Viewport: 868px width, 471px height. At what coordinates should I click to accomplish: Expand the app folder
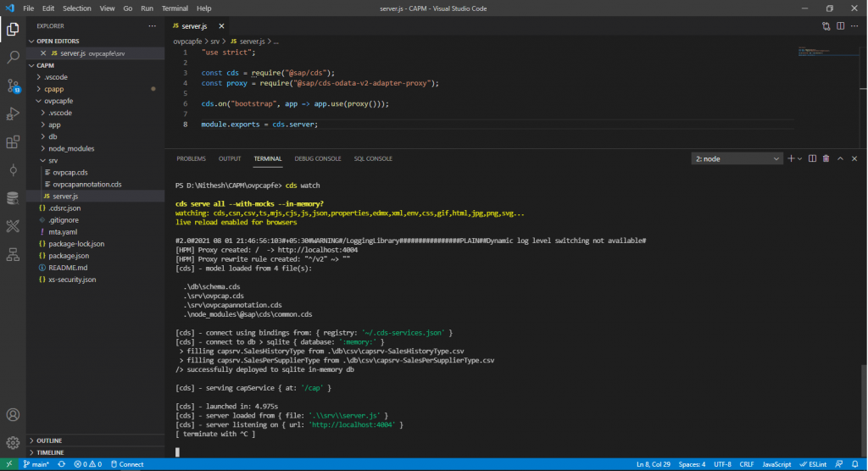tap(95, 125)
